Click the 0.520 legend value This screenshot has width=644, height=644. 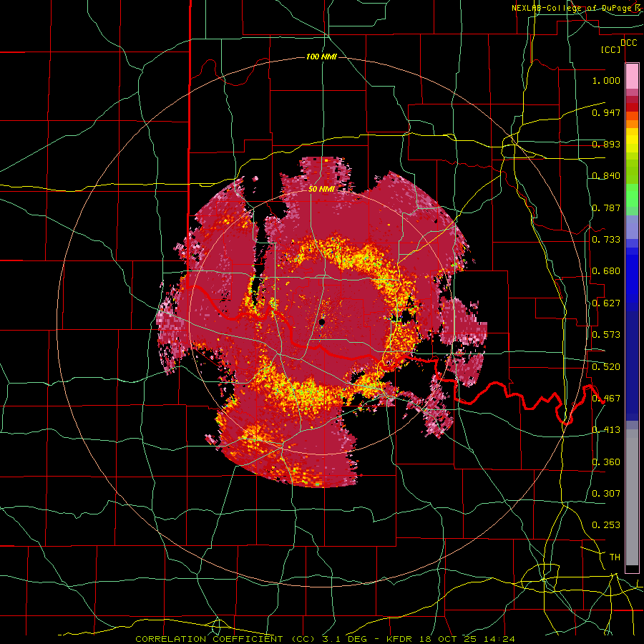point(606,367)
